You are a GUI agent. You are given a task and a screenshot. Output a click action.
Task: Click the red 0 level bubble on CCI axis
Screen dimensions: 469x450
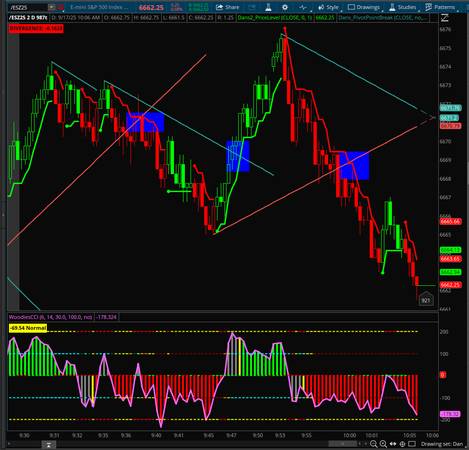point(443,375)
